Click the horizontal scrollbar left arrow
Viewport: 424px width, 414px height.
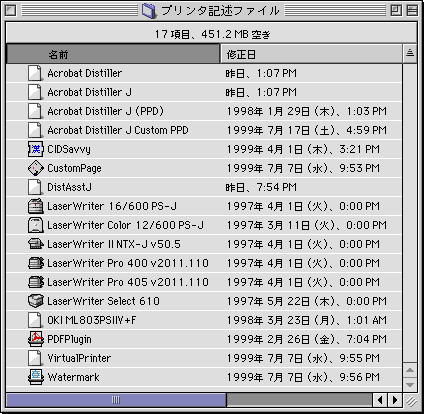click(x=380, y=400)
